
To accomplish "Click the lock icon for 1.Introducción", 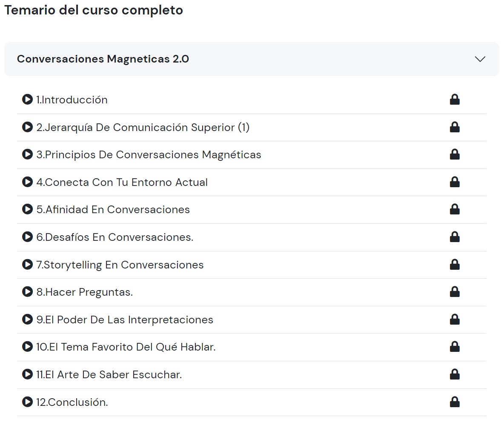I will click(455, 100).
